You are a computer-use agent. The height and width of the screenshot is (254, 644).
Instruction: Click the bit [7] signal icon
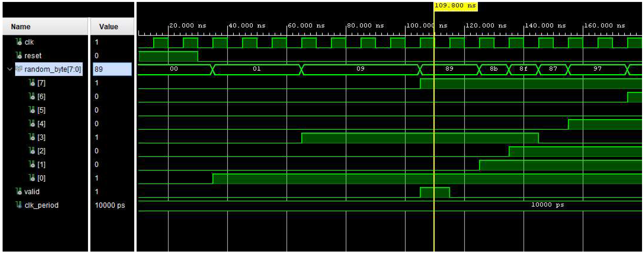tap(32, 83)
